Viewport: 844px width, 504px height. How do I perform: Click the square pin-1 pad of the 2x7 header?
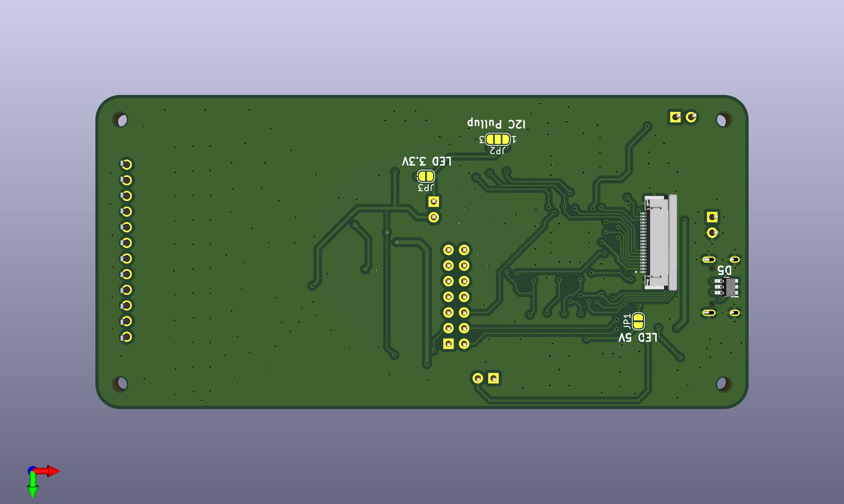(x=448, y=344)
